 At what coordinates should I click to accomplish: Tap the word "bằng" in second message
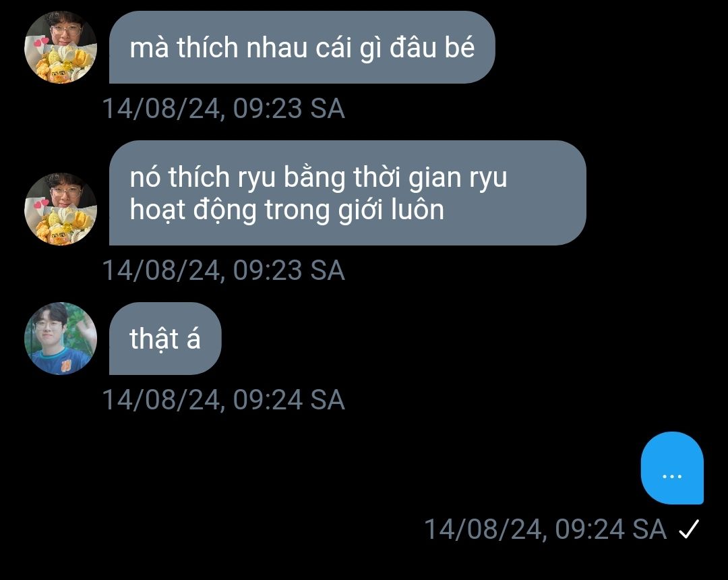(314, 178)
